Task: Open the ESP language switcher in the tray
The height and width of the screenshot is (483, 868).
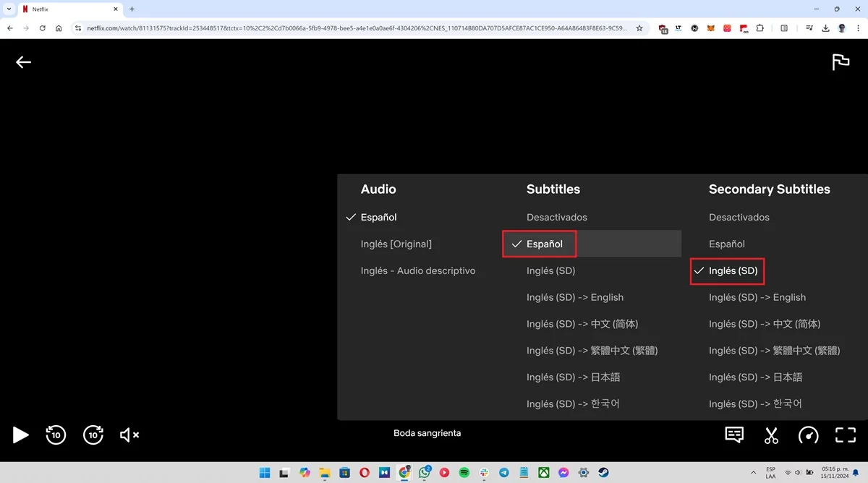Action: point(770,473)
